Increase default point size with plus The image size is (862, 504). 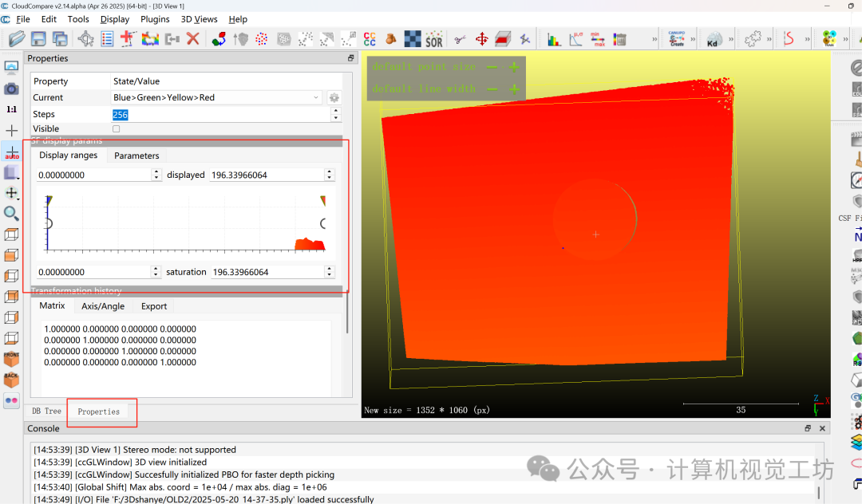click(514, 67)
